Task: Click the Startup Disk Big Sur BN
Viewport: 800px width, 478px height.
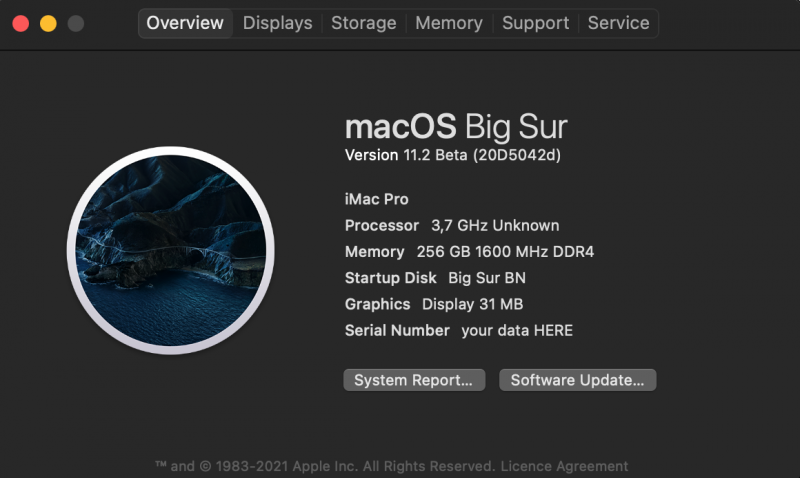Action: (435, 278)
